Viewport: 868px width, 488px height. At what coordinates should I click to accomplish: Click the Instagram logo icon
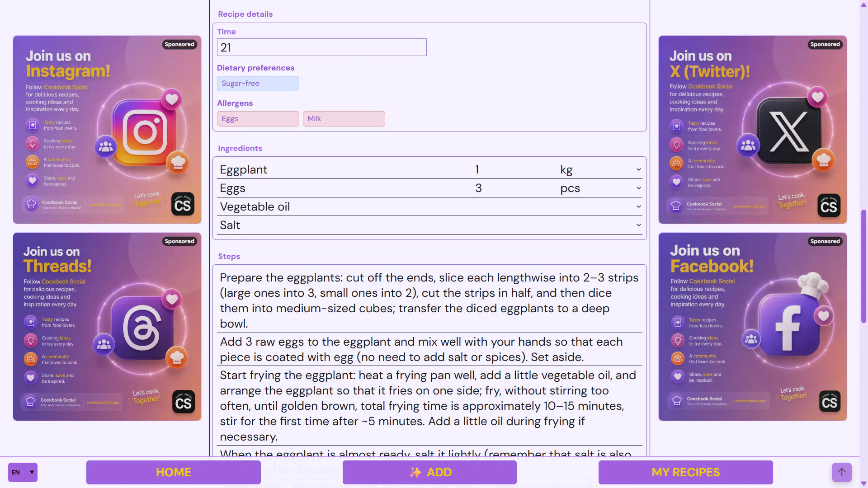coord(145,133)
